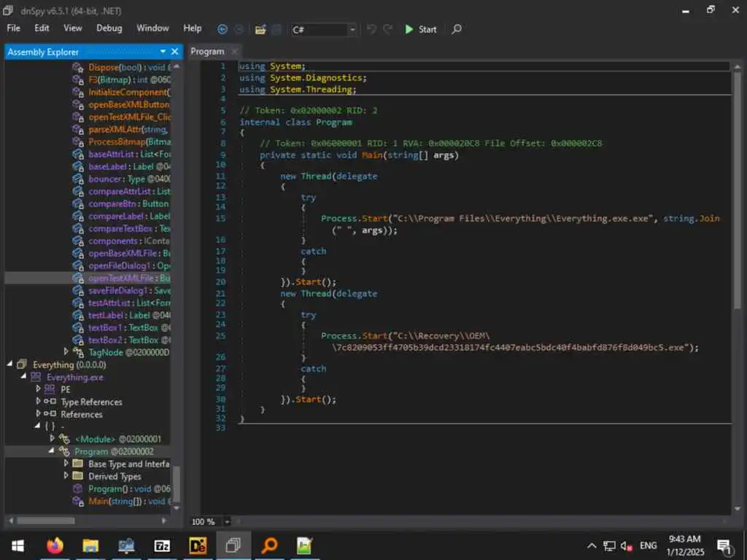747x560 pixels.
Task: Select the Dispose(bool) method node
Action: (128, 68)
